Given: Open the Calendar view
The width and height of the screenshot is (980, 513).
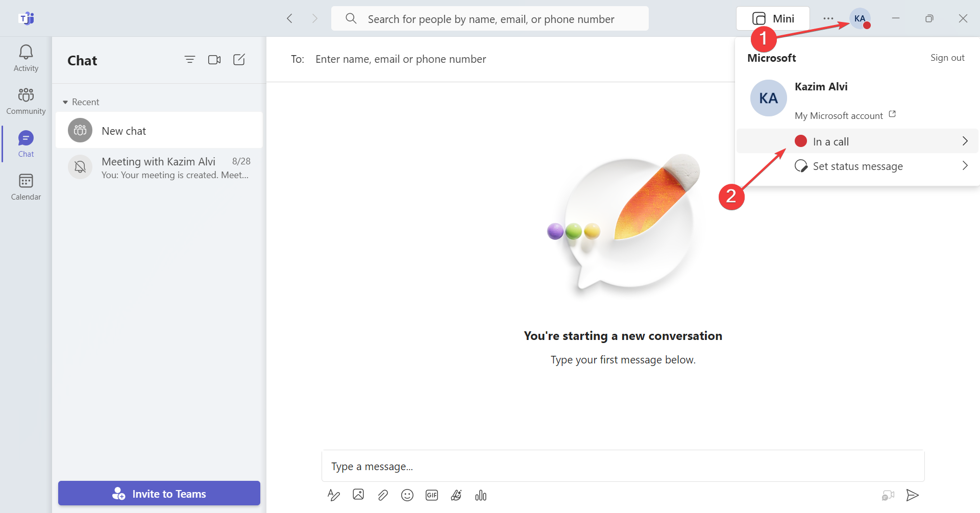Looking at the screenshot, I should pyautogui.click(x=26, y=187).
